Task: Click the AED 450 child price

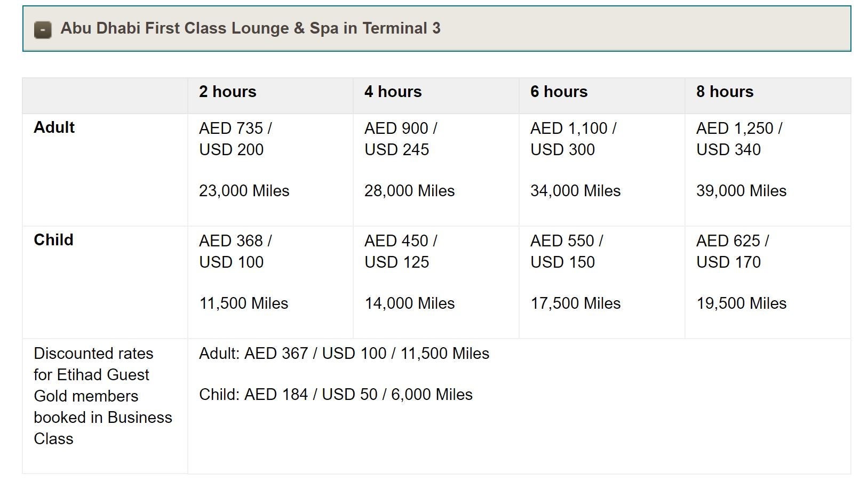Action: [x=401, y=241]
